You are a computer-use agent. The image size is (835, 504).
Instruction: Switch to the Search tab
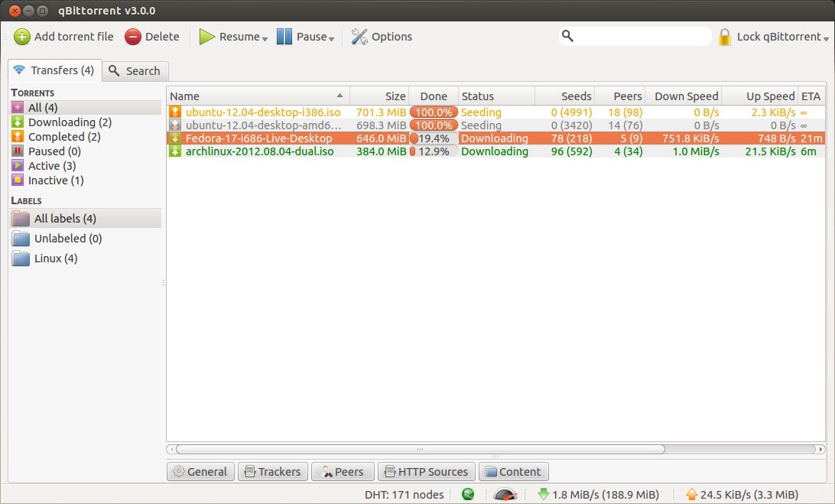pos(135,71)
